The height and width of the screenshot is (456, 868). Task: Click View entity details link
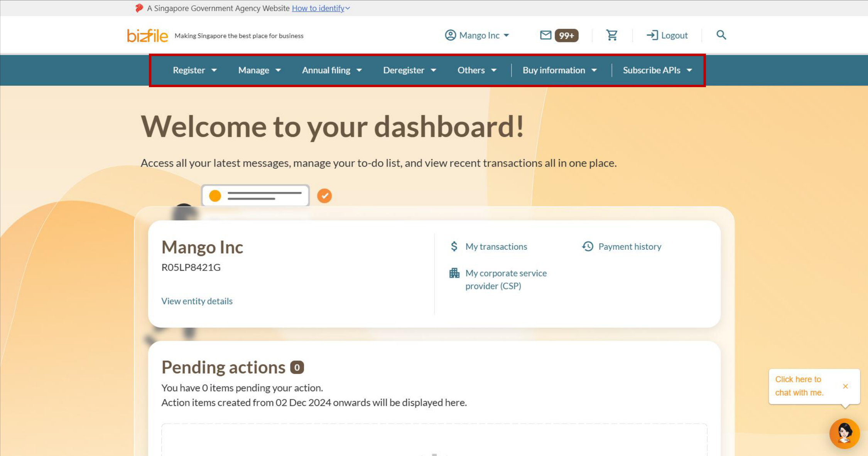point(197,301)
